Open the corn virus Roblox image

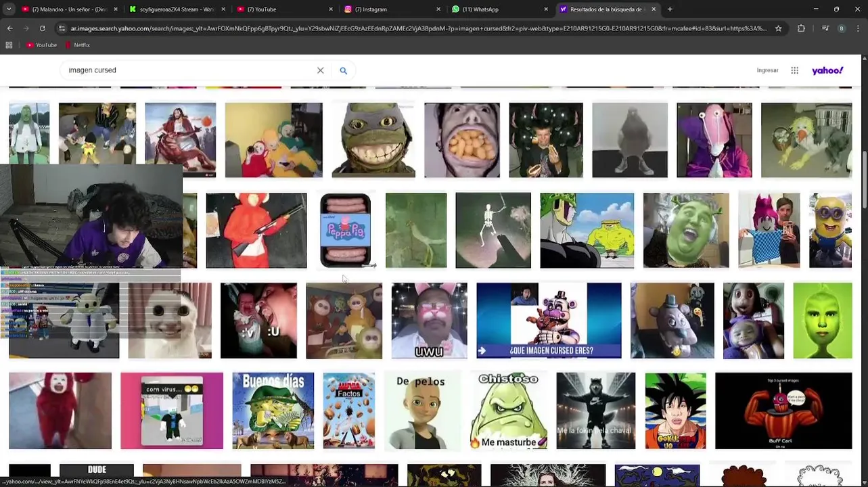coord(172,411)
